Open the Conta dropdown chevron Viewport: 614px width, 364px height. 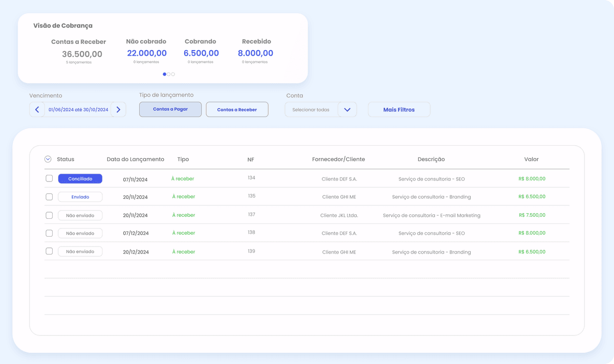348,109
